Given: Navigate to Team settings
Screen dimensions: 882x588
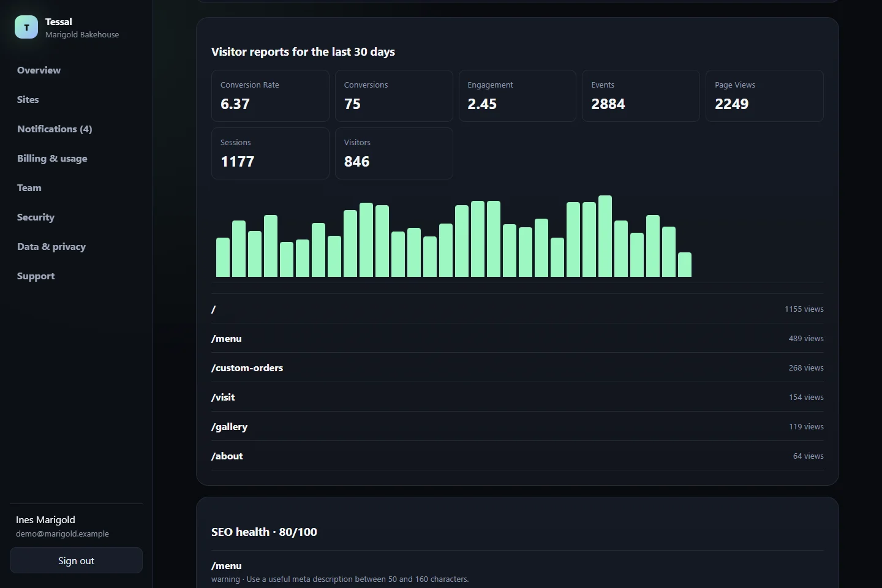Looking at the screenshot, I should tap(29, 188).
